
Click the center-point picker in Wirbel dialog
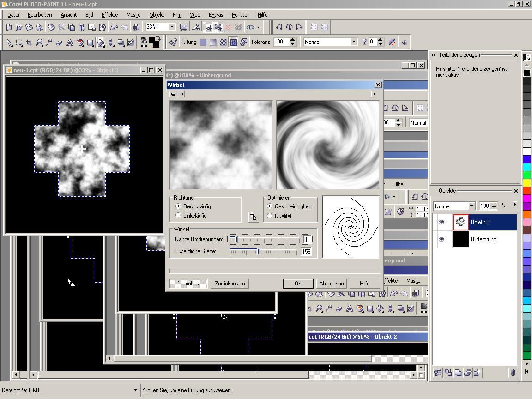point(253,217)
